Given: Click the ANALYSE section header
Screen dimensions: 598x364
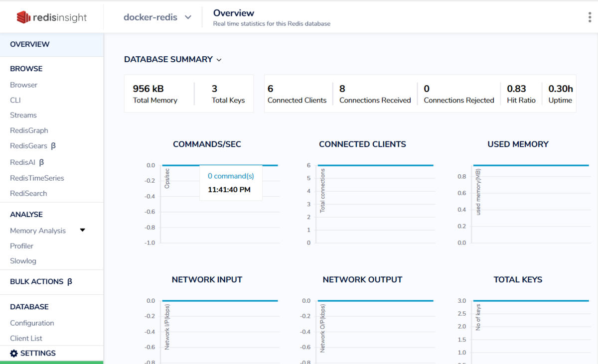Looking at the screenshot, I should pos(26,215).
